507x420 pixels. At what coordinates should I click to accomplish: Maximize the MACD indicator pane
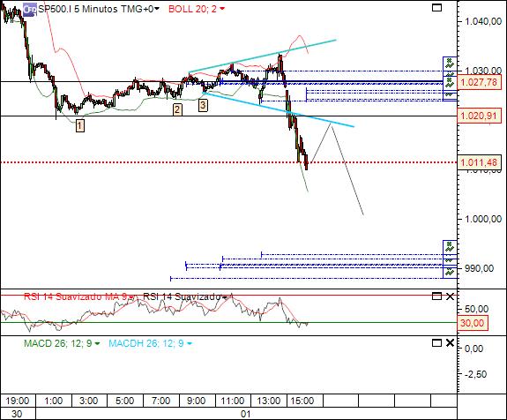(x=436, y=342)
